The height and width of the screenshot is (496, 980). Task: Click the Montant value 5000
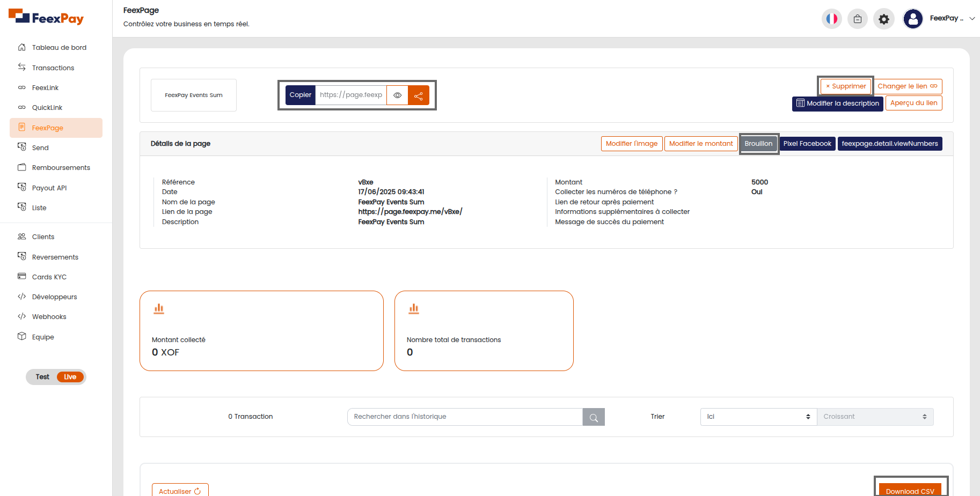759,182
